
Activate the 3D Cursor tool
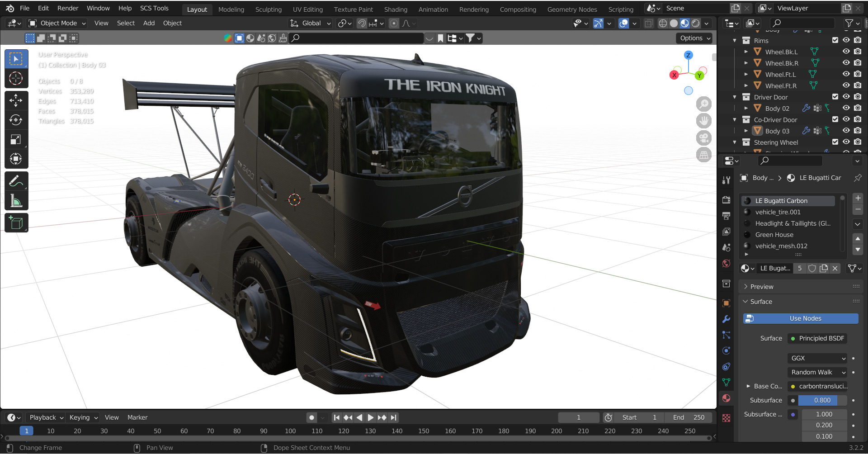point(16,78)
